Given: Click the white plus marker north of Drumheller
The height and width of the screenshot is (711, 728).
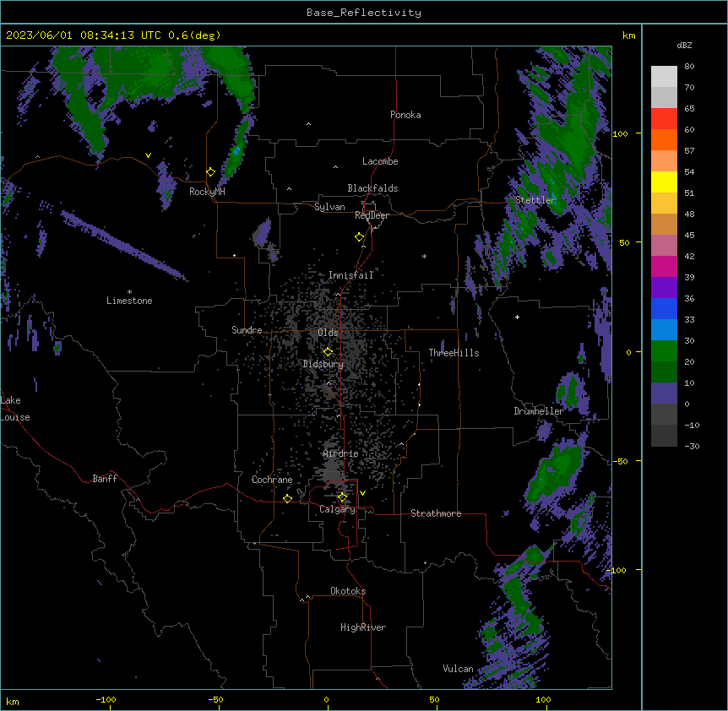Looking at the screenshot, I should (517, 317).
